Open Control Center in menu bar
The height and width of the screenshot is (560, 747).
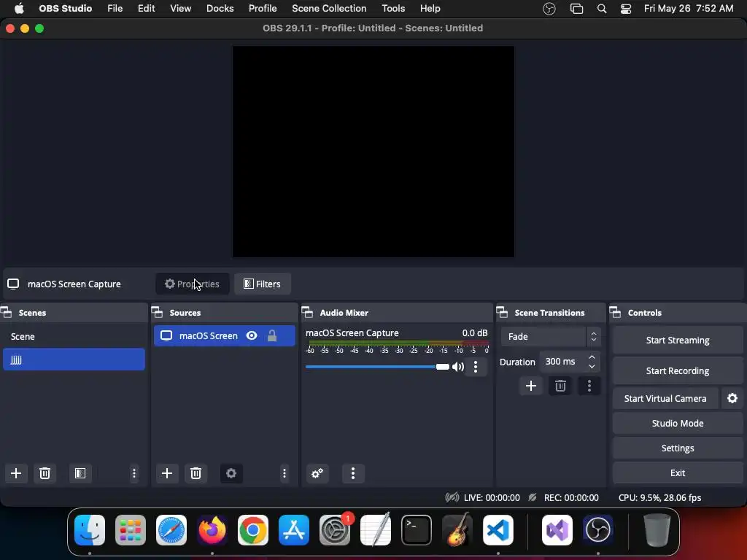pyautogui.click(x=626, y=9)
